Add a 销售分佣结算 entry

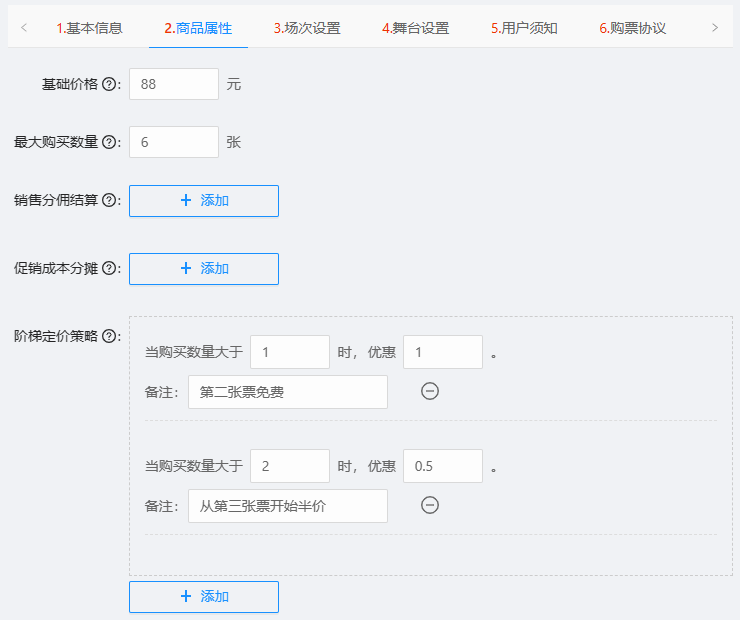[x=204, y=201]
